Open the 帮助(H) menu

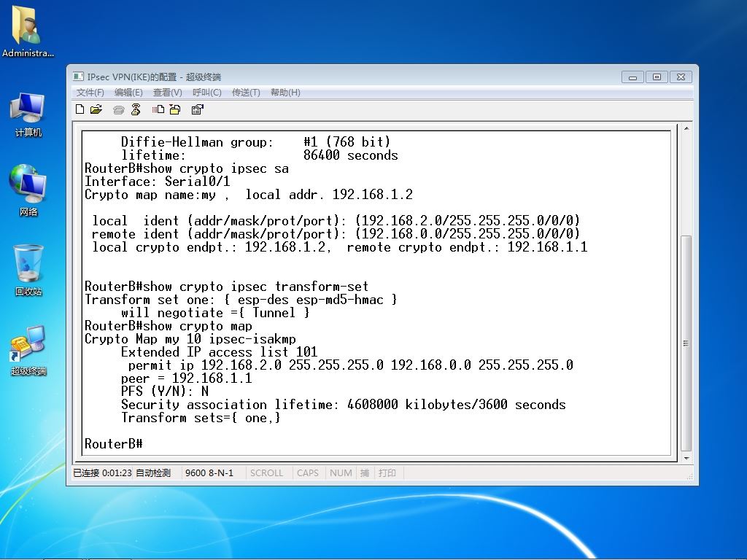point(285,93)
